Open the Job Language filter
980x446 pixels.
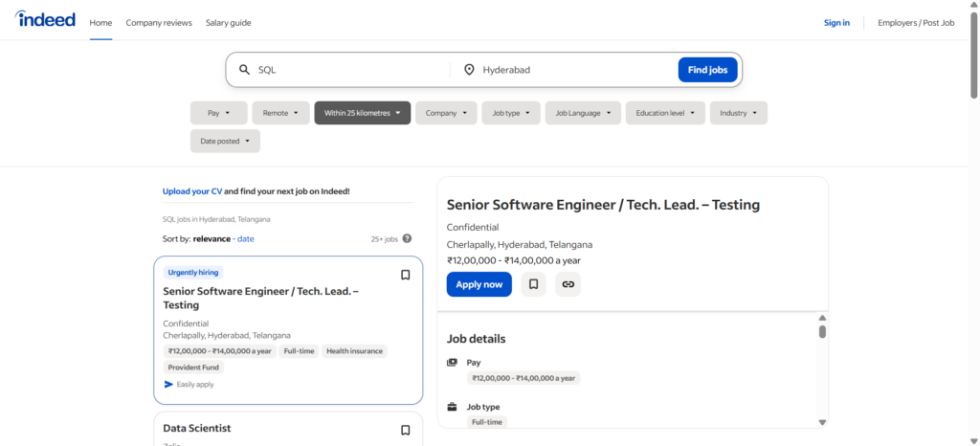tap(583, 113)
